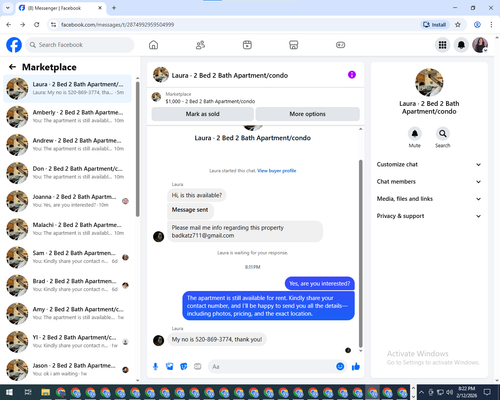The image size is (500, 400).
Task: Open the Windows Start menu
Action: [9, 392]
